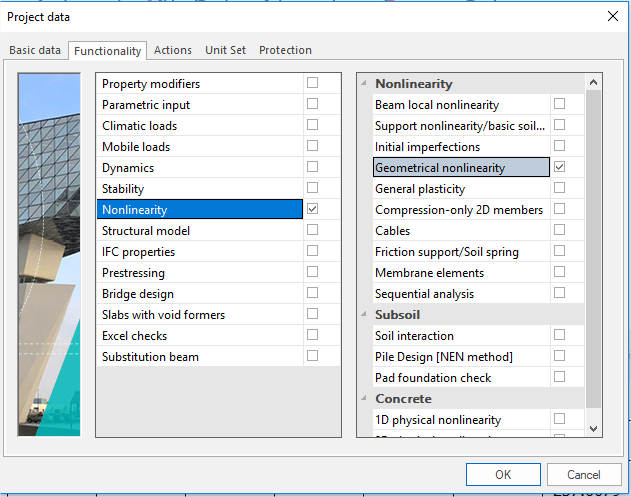
Task: Disable the Geometrical nonlinearity checkbox
Action: click(559, 167)
